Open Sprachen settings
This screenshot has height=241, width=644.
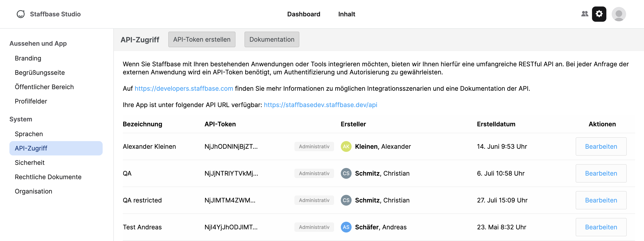29,134
